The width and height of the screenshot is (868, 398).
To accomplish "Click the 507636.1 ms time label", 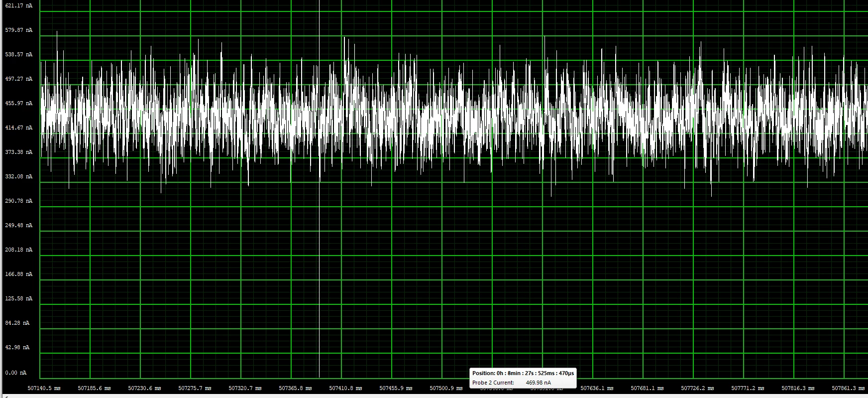I will pyautogui.click(x=597, y=388).
